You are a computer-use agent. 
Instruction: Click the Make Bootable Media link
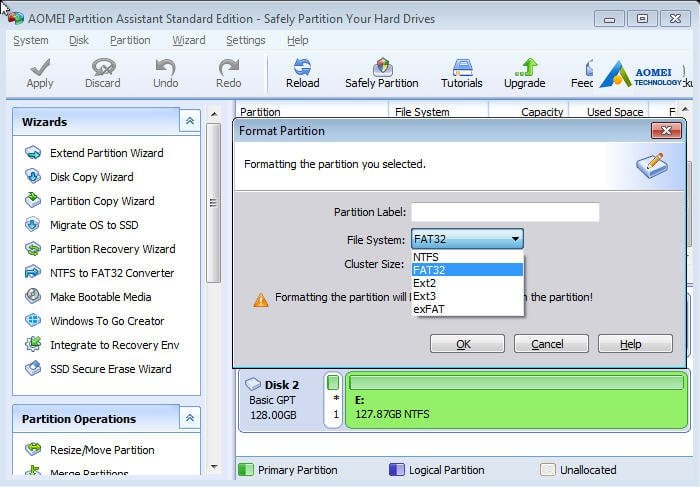(x=101, y=297)
